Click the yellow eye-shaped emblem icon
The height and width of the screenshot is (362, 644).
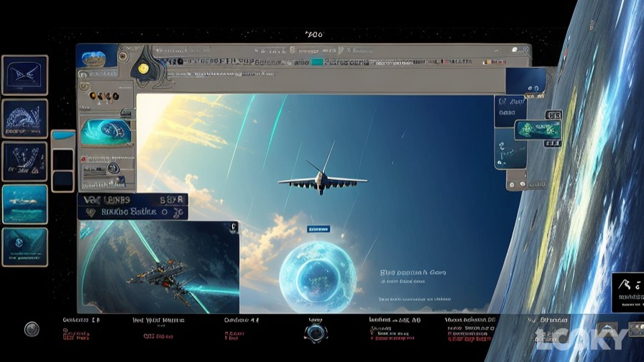[143, 68]
